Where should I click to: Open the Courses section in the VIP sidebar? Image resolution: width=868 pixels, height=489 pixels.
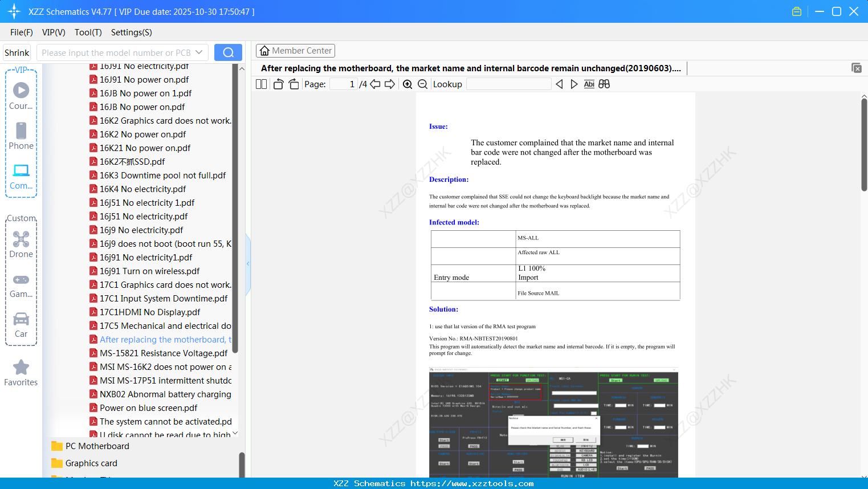coord(21,96)
